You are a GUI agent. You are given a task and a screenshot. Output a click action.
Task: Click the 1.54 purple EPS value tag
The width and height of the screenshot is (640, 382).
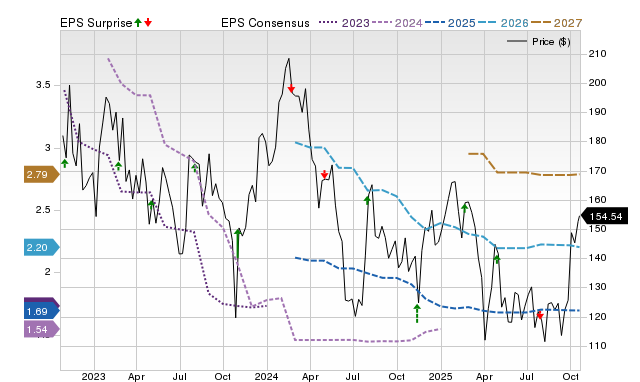41,329
